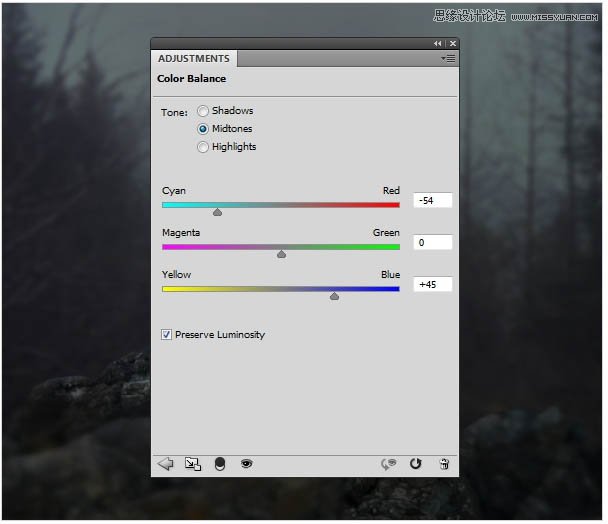Screen dimensions: 608x524
Task: Return to the adjustment list using back arrow
Action: tap(166, 464)
